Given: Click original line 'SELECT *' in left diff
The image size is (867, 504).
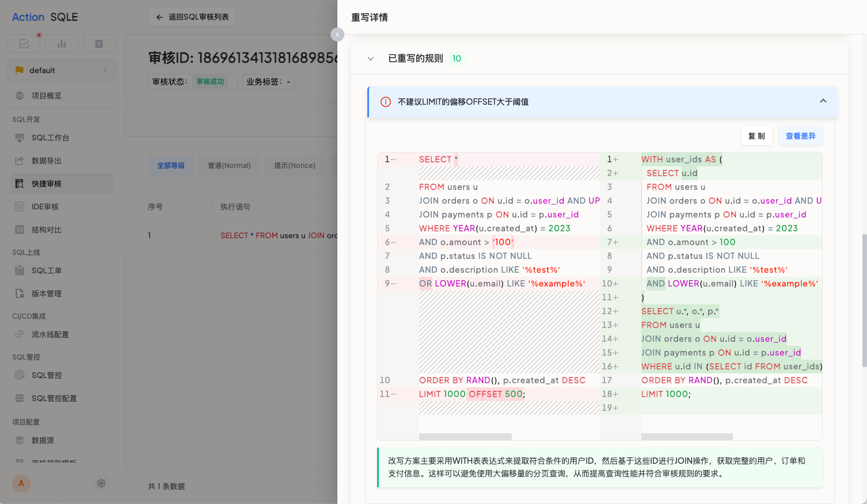Looking at the screenshot, I should click(x=439, y=159).
